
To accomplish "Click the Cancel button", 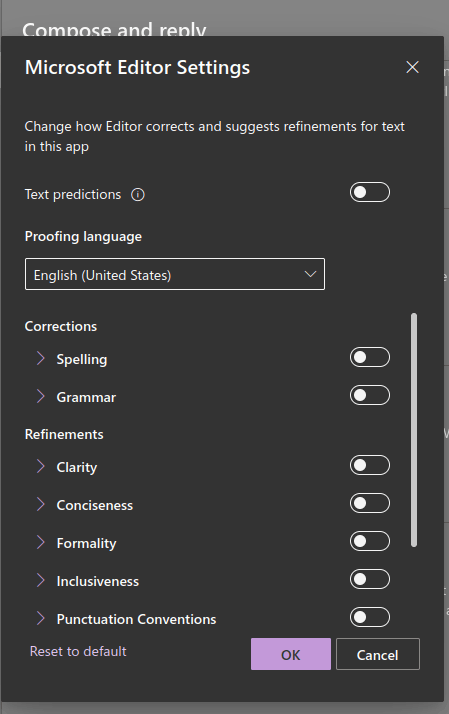I will [378, 654].
